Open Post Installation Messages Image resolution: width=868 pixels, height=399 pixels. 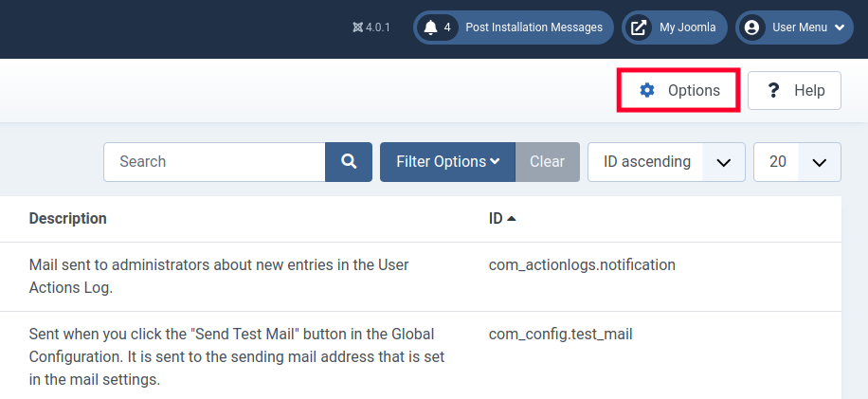tap(533, 27)
